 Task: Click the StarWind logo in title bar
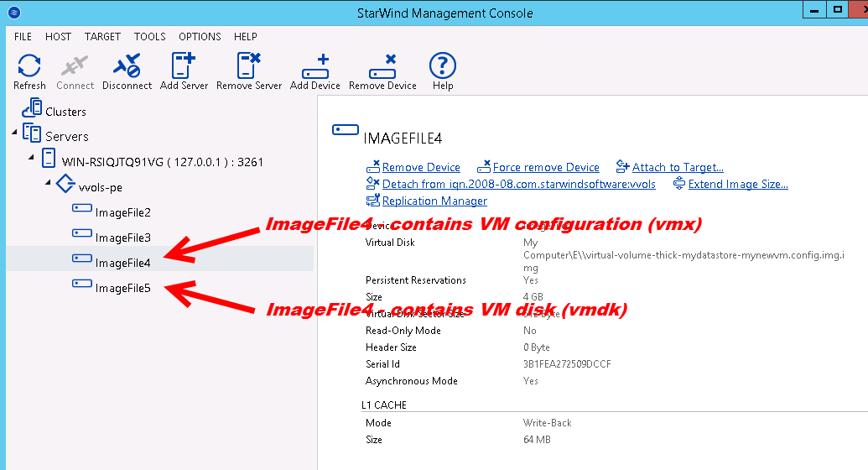(14, 13)
